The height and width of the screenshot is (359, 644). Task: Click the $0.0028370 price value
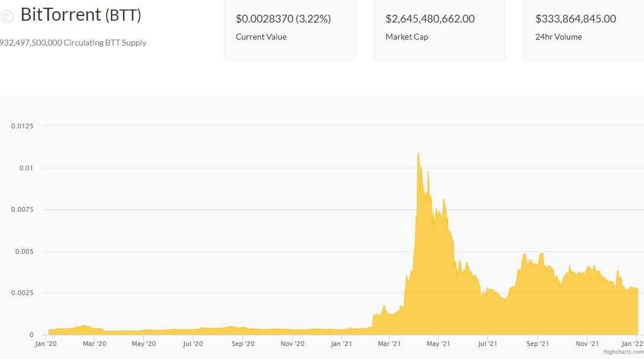coord(264,19)
